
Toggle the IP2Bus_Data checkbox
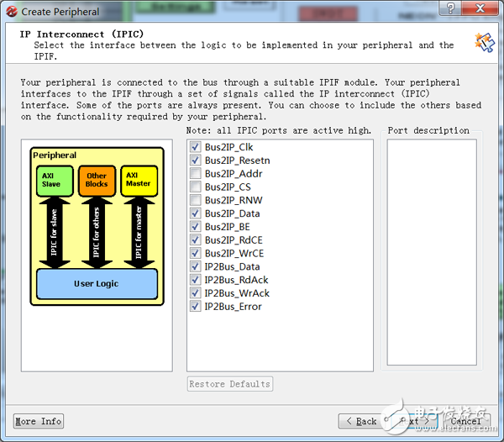click(196, 267)
